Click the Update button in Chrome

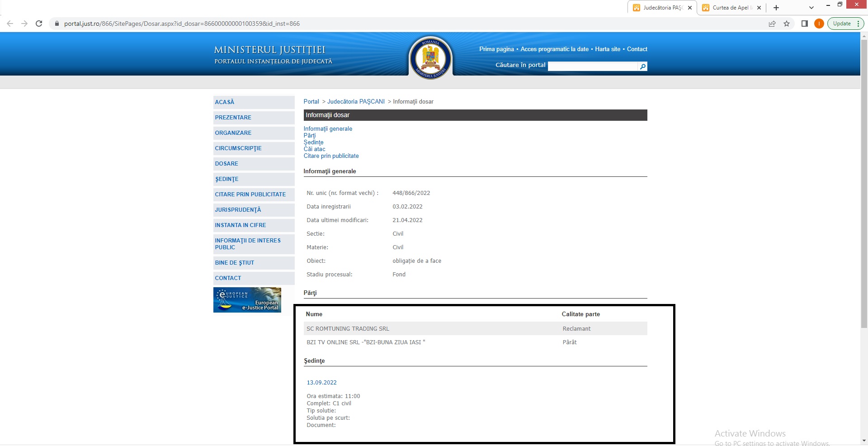tap(842, 24)
